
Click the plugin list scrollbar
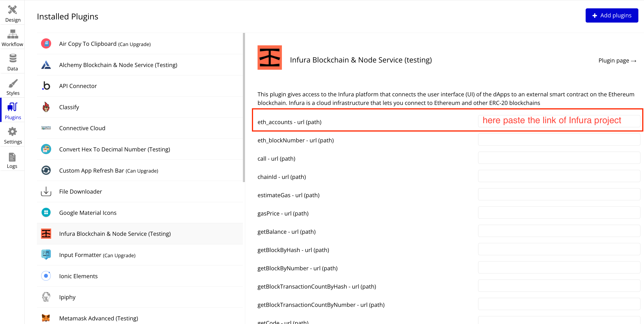244,108
